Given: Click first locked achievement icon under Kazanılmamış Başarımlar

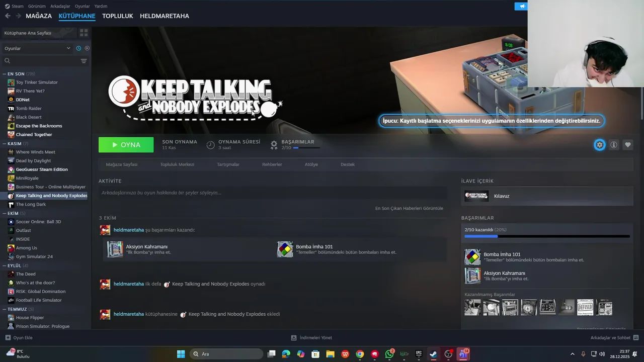Looking at the screenshot, I should click(x=472, y=307).
